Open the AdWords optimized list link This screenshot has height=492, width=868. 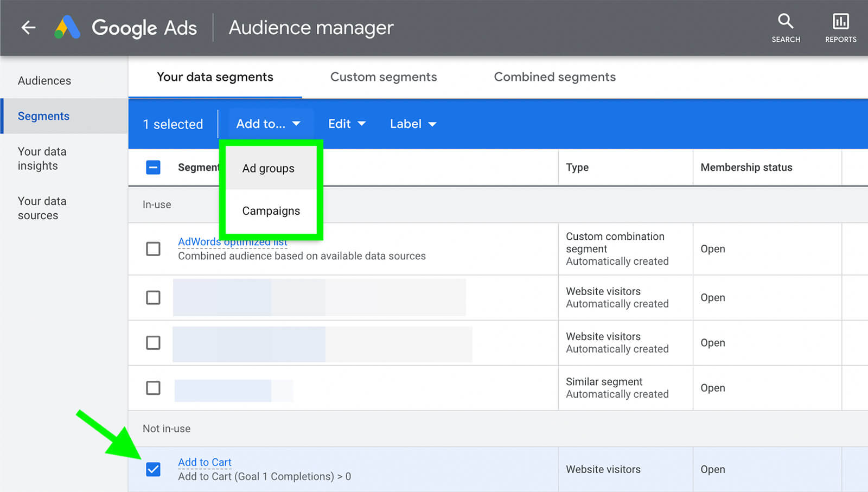233,241
